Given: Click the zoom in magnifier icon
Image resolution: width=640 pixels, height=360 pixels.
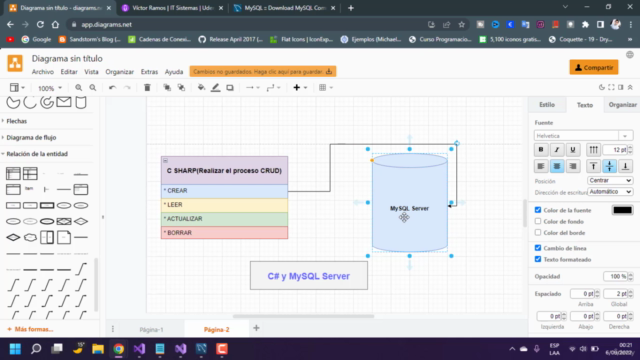Looking at the screenshot, I should coord(78,88).
